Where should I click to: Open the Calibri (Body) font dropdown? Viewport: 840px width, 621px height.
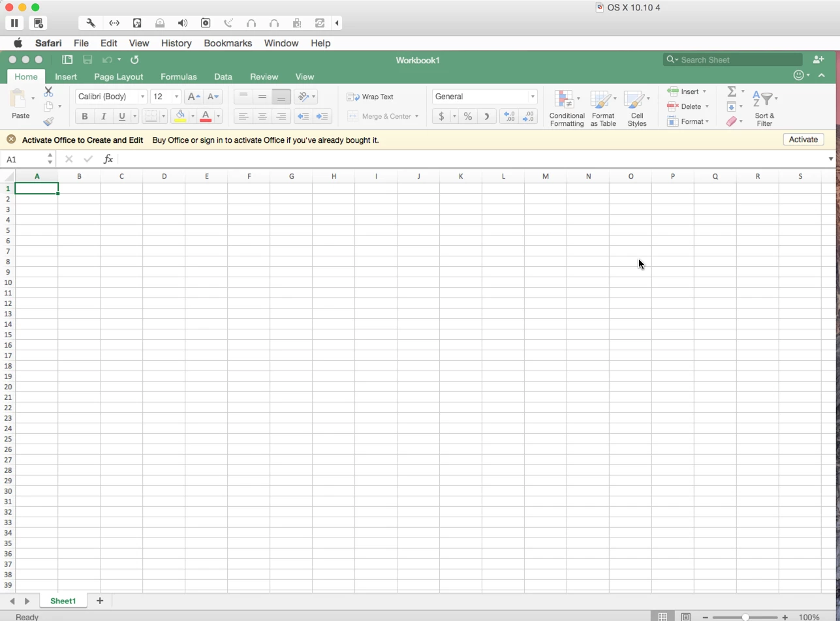142,97
